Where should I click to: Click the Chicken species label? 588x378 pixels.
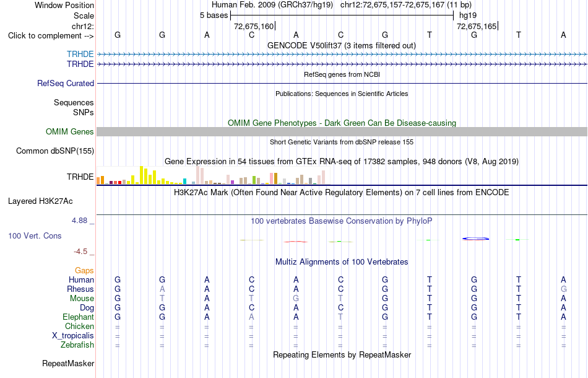point(79,326)
